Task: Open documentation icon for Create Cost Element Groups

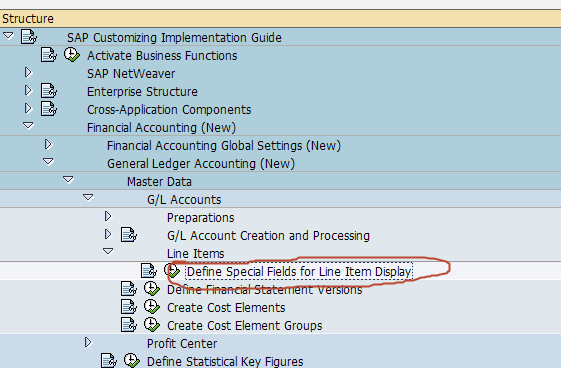Action: click(x=129, y=325)
